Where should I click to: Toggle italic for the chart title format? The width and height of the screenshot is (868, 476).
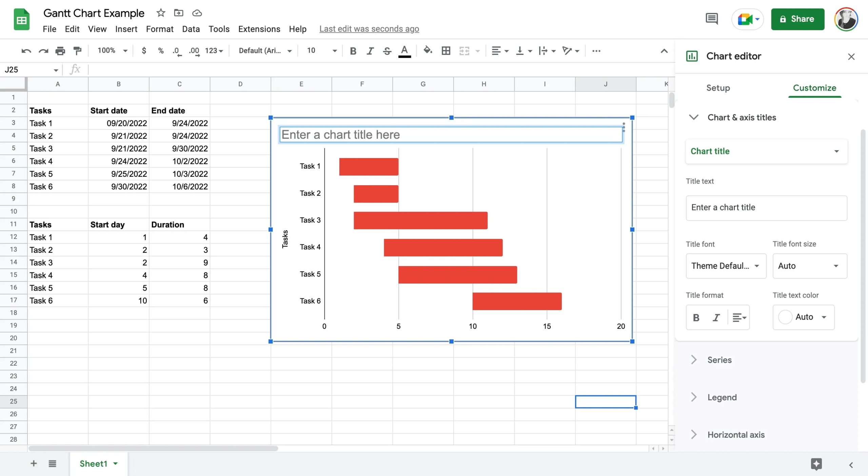(x=716, y=317)
